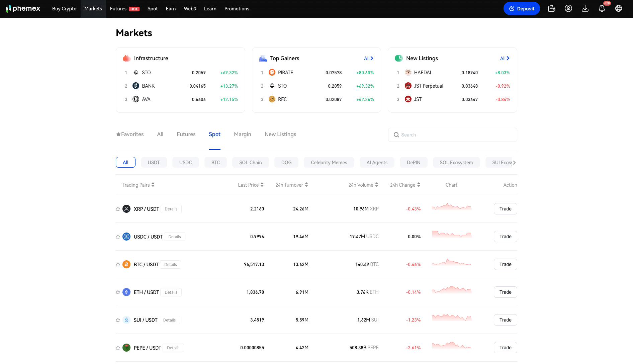Open the XRP / USDT price chart thumbnail
The height and width of the screenshot is (364, 633).
452,207
